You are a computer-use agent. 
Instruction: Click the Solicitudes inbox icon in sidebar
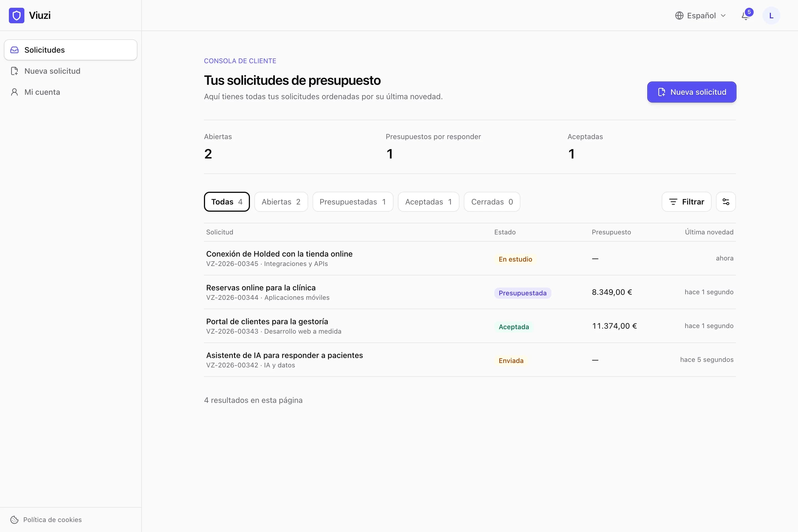pyautogui.click(x=14, y=50)
